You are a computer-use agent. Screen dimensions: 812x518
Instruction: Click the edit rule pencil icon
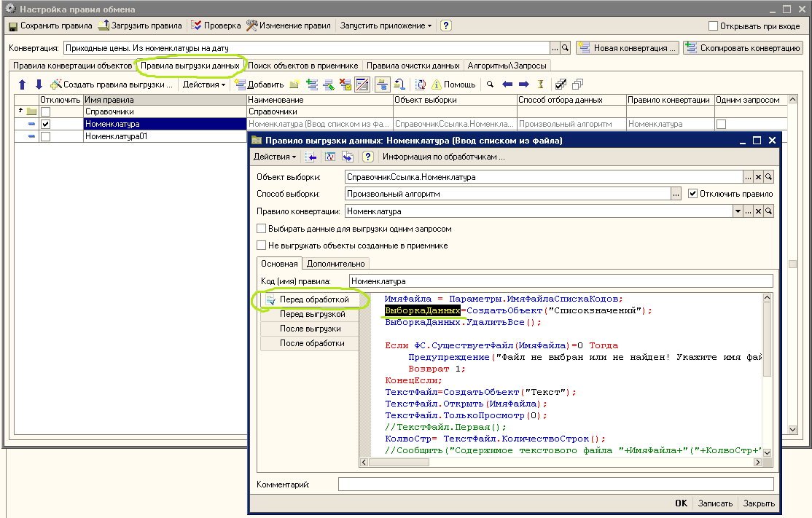(328, 85)
